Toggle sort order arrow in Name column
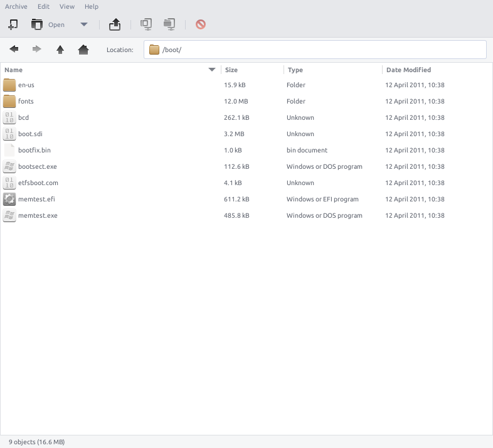Image resolution: width=493 pixels, height=448 pixels. (x=212, y=70)
